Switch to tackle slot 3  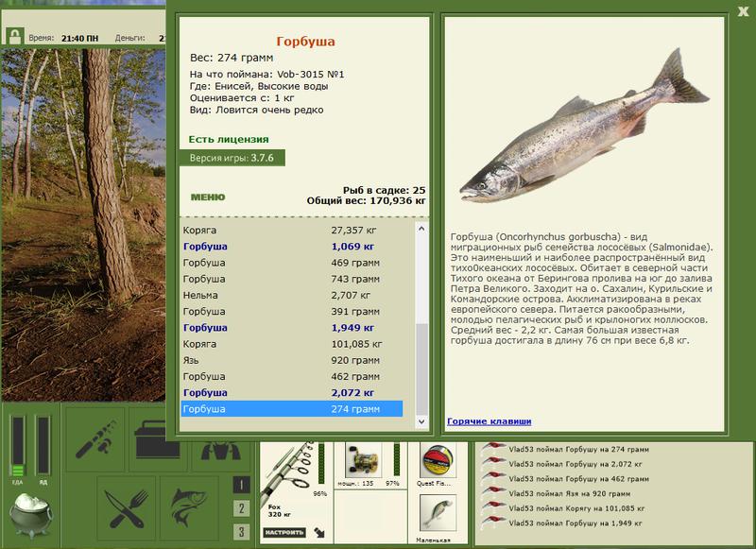click(x=242, y=532)
